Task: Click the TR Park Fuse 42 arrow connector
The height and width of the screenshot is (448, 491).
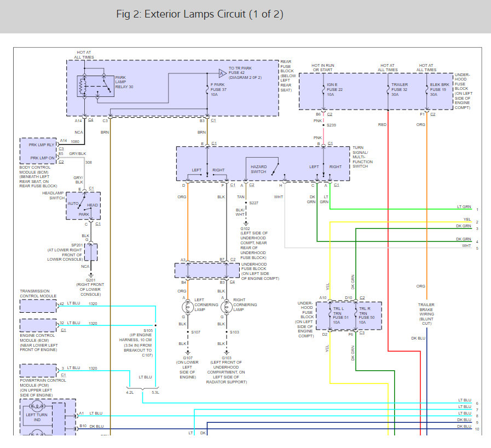Action: pos(222,72)
